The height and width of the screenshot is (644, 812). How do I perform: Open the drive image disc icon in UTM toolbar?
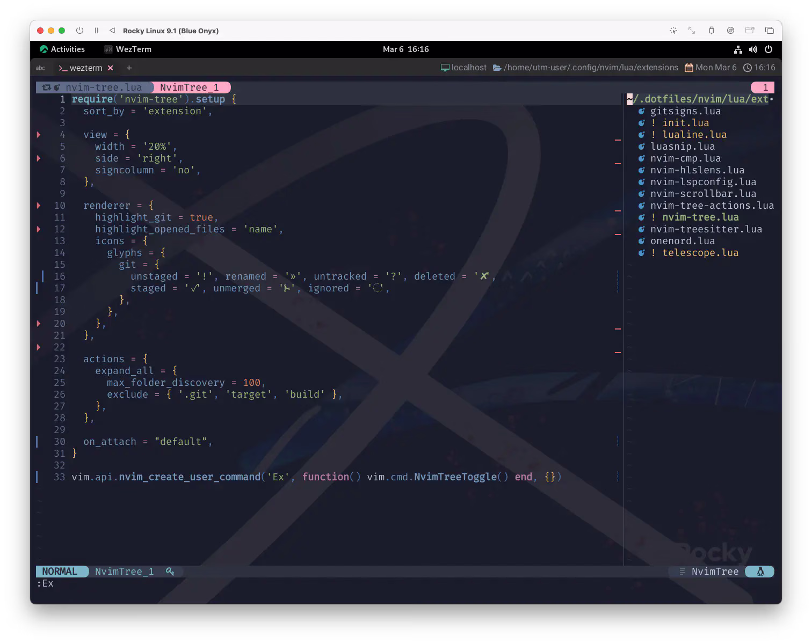pos(730,31)
